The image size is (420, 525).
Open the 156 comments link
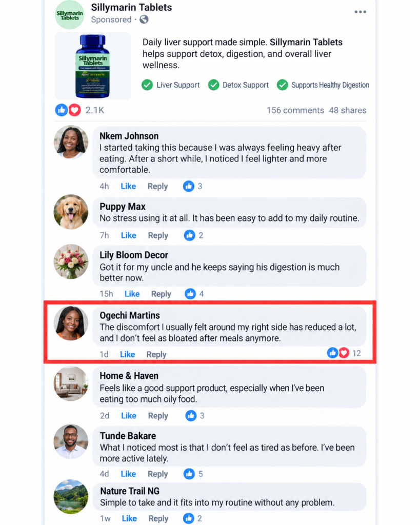(x=295, y=111)
